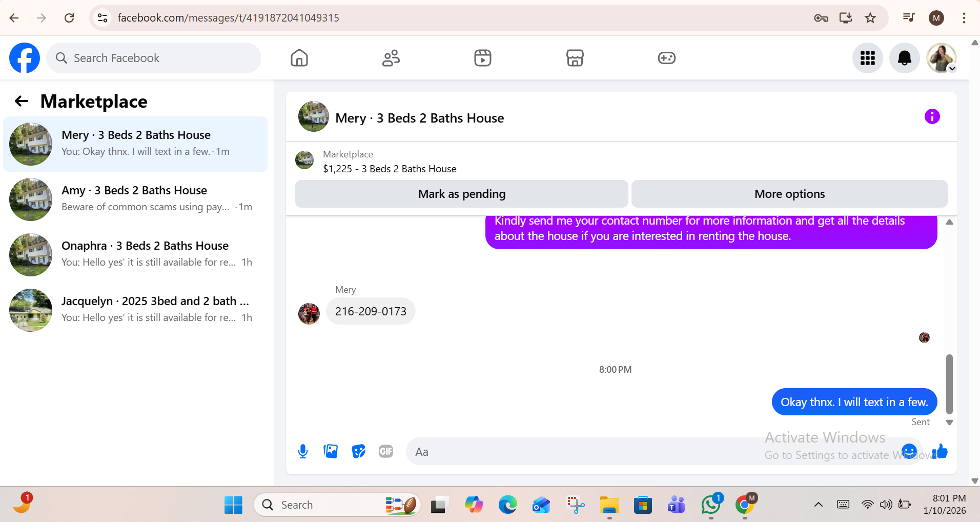Click the Search Facebook field
The height and width of the screenshot is (522, 980).
(x=154, y=58)
